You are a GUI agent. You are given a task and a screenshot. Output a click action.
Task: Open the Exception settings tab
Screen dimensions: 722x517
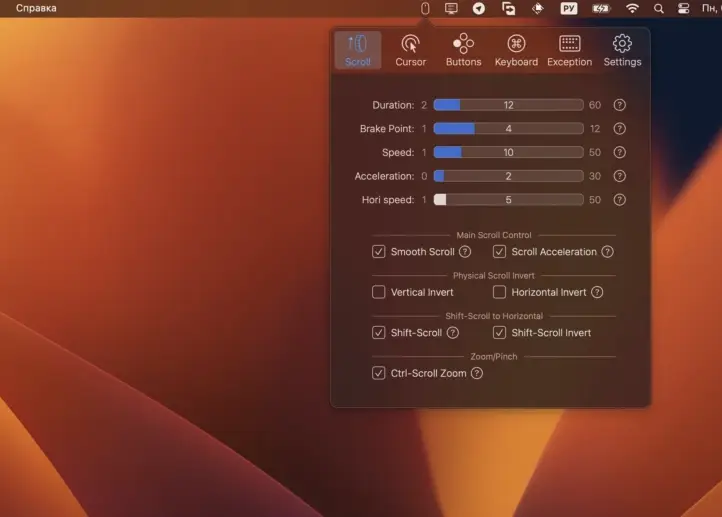click(x=570, y=50)
